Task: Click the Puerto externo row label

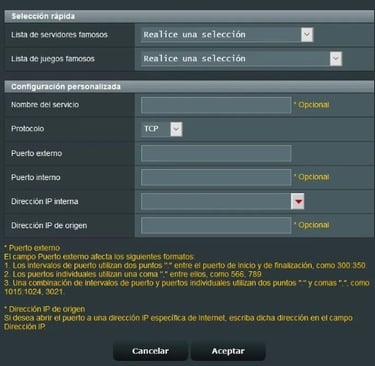Action: (x=36, y=153)
